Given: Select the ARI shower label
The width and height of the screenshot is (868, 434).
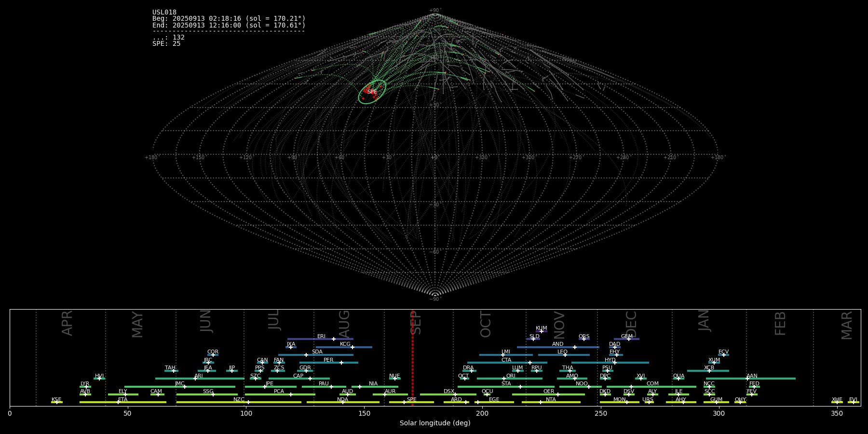Looking at the screenshot, I should click(x=199, y=376).
